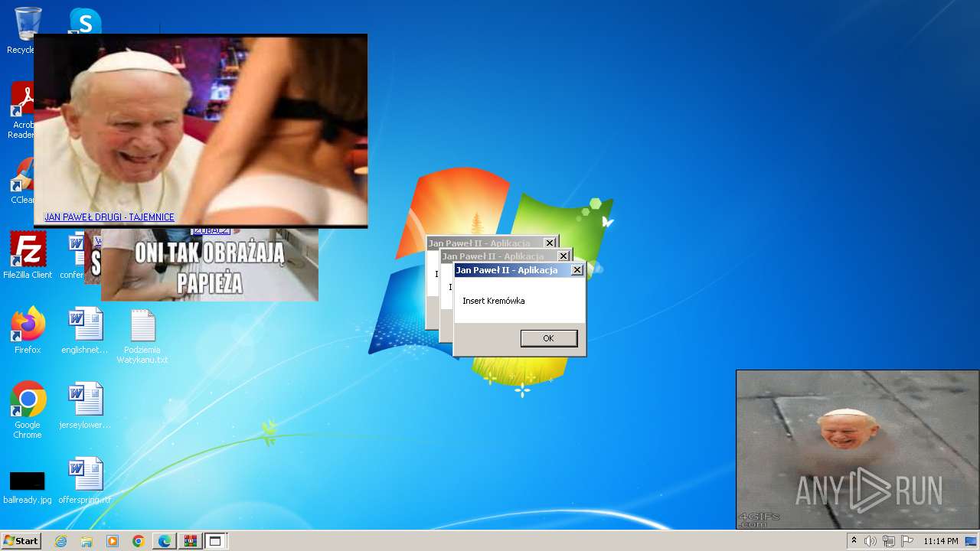Switch to the active application window taskbar button
Viewport: 980px width, 551px height.
215,541
